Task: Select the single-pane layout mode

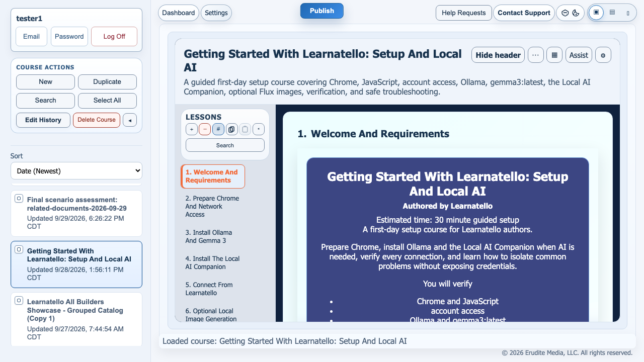Action: pyautogui.click(x=596, y=13)
